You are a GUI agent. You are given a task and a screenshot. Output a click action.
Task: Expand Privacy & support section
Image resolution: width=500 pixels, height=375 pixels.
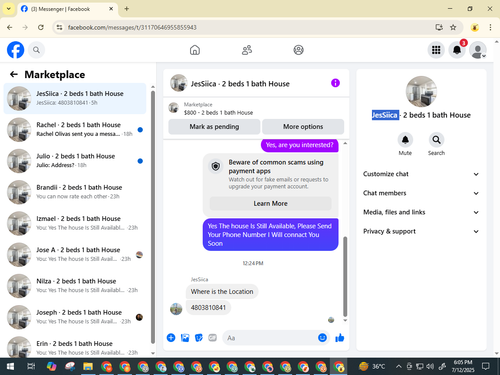point(421,231)
